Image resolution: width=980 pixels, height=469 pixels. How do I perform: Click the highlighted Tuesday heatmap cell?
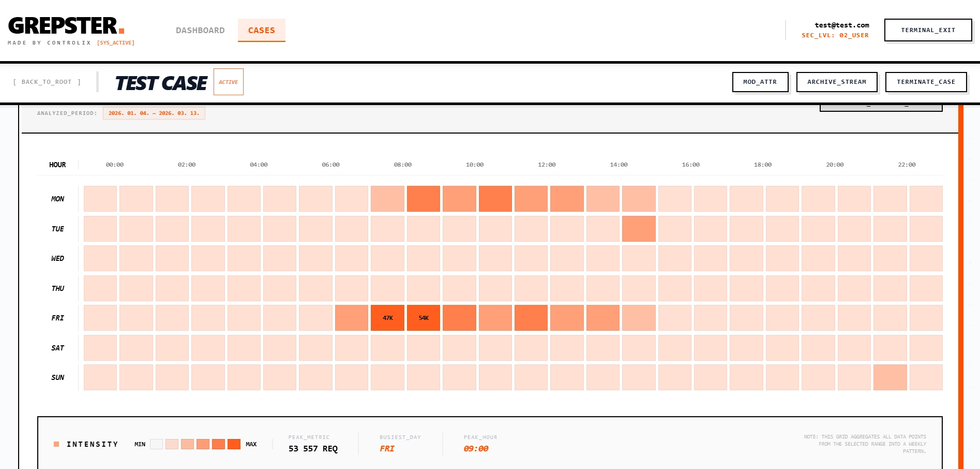(639, 229)
